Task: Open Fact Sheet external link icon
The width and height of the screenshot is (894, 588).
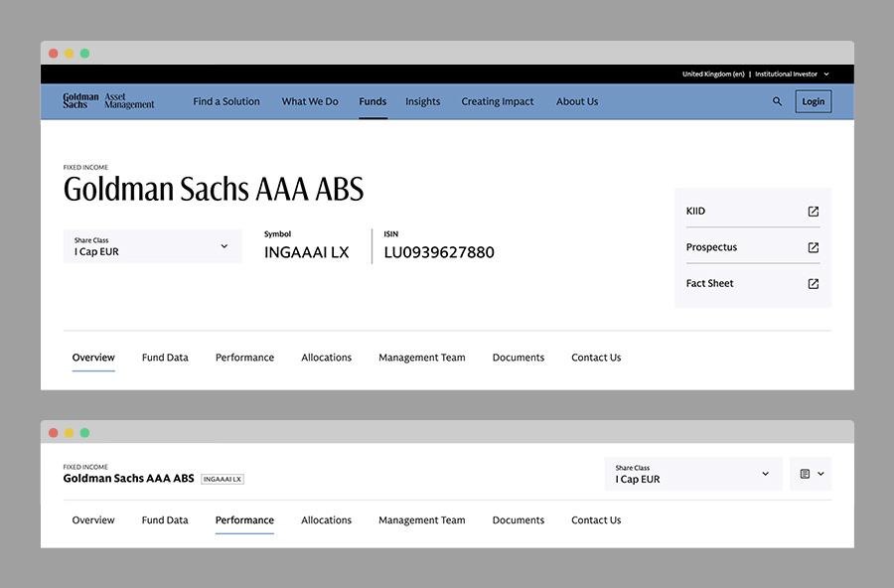Action: pyautogui.click(x=813, y=283)
